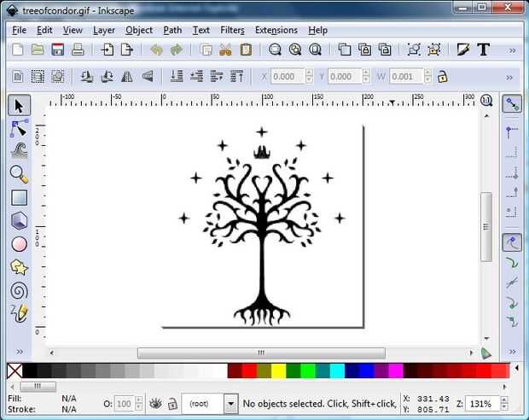Toggle snapping enable button

coord(512,104)
